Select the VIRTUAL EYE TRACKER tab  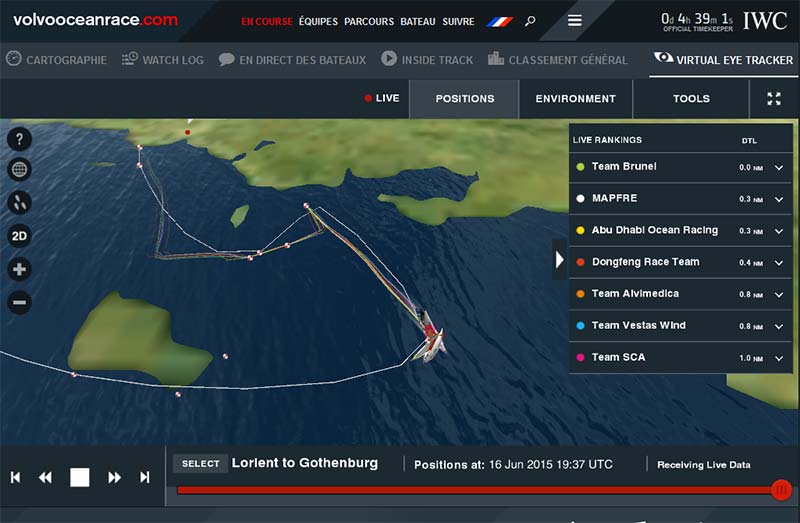(x=723, y=60)
